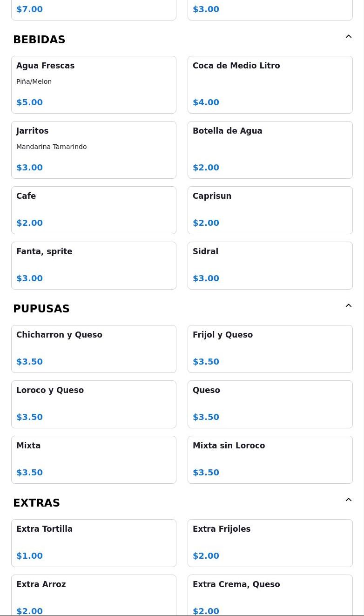Viewport: 364px width, 616px height.
Task: Choose the Caprisun drink
Action: tap(270, 210)
